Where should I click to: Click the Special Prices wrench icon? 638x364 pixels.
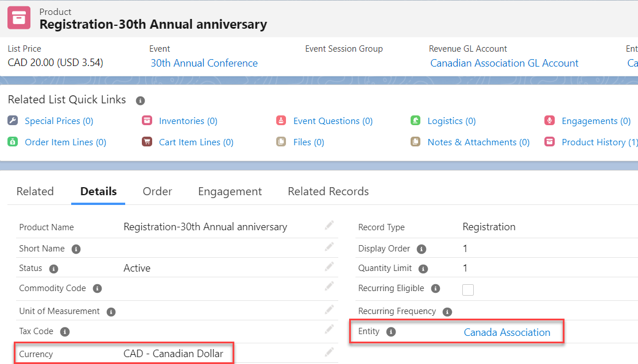[x=13, y=121]
